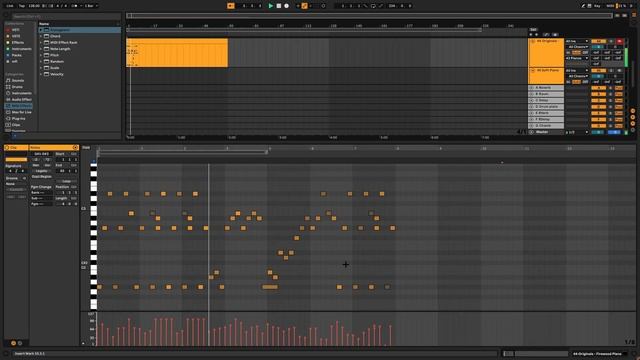
Task: Click the Legato button in Notes panel
Action: coord(42,171)
